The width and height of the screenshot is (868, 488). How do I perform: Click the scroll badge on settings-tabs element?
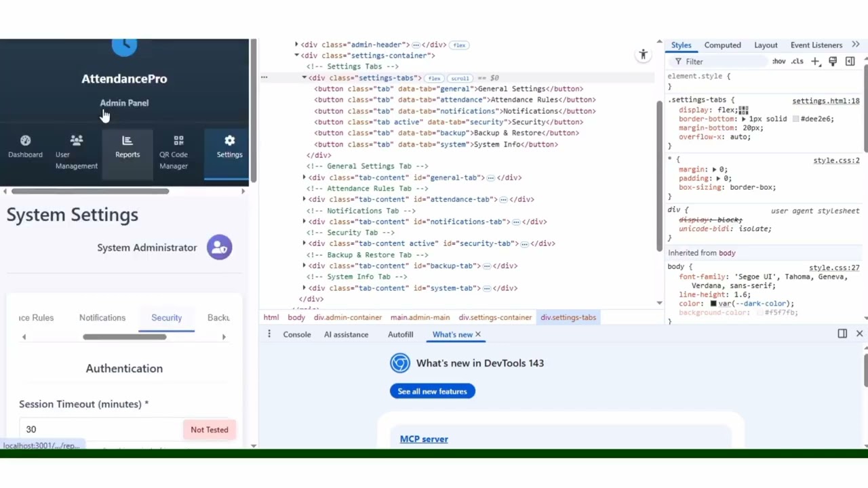point(460,78)
